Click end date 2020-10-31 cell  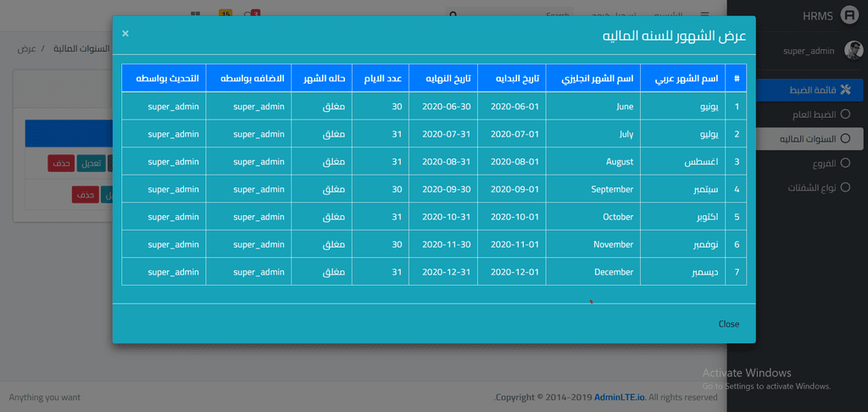point(443,217)
